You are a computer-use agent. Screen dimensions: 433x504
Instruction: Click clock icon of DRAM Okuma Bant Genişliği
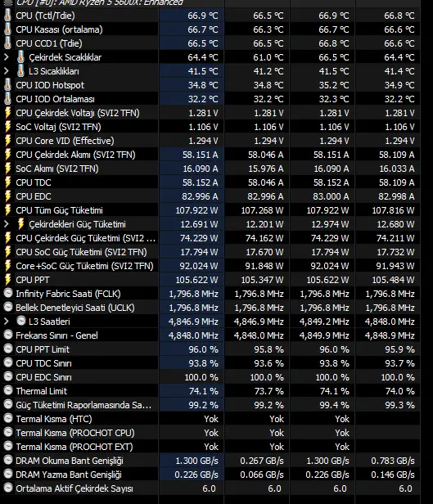(x=8, y=460)
